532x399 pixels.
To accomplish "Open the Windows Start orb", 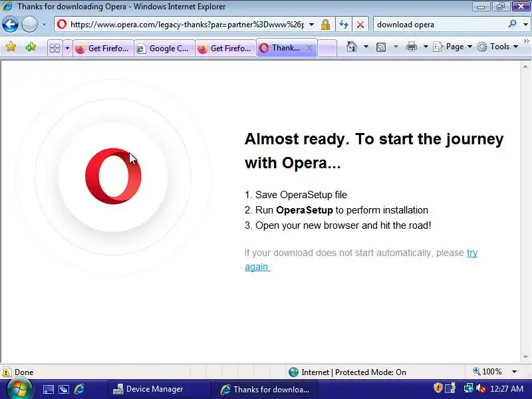I will click(x=19, y=389).
